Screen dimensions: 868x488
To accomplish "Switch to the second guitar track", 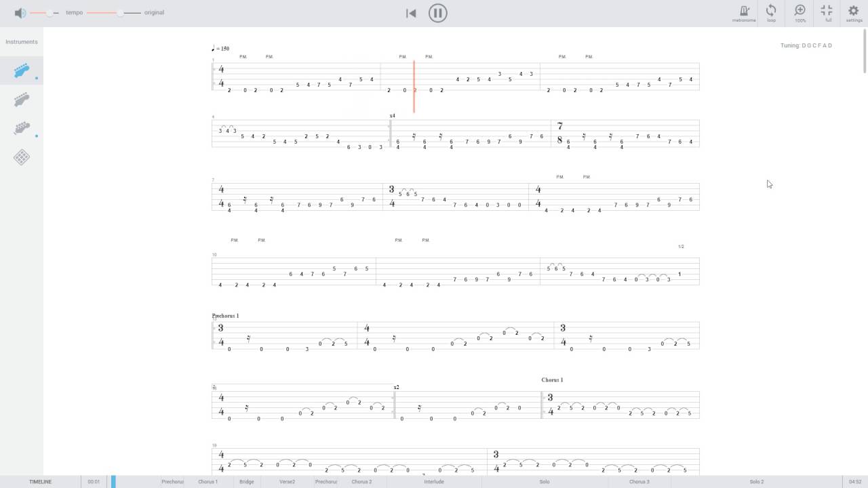I will tap(22, 100).
